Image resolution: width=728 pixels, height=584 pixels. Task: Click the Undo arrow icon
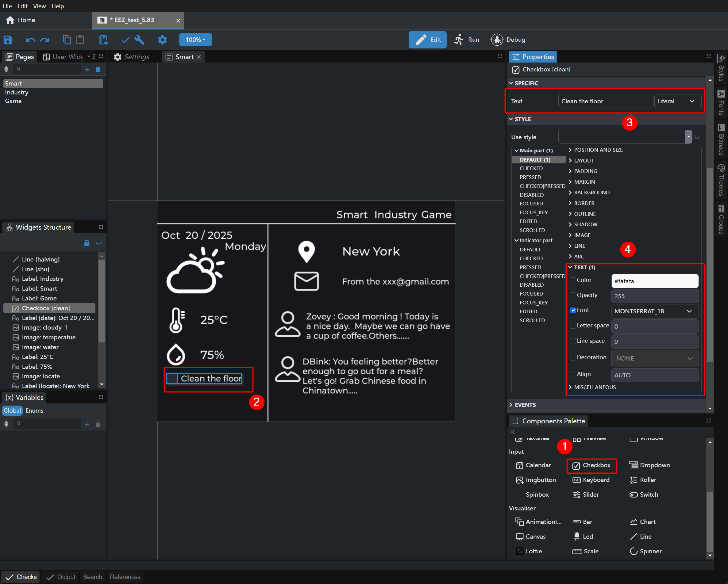point(30,40)
